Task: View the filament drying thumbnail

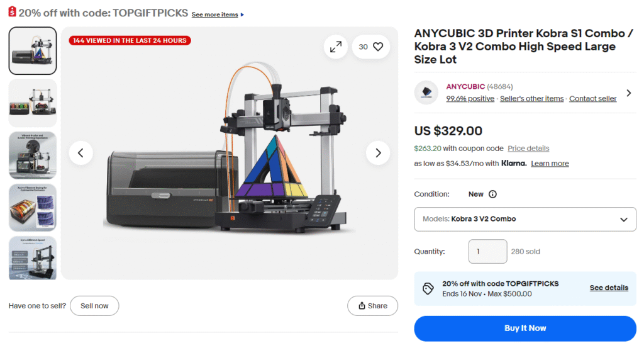Action: point(33,208)
